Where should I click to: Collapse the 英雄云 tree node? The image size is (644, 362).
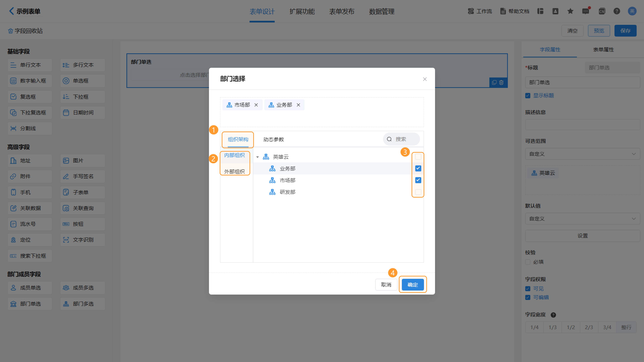257,157
